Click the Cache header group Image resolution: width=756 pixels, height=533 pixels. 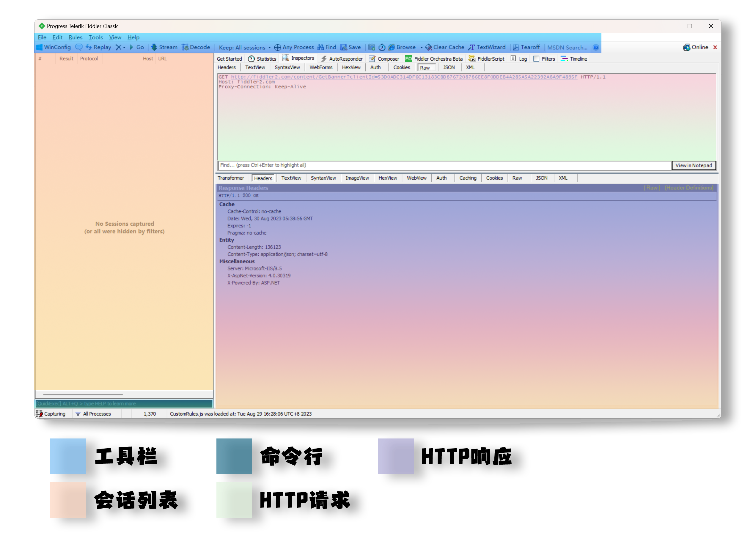(x=227, y=204)
